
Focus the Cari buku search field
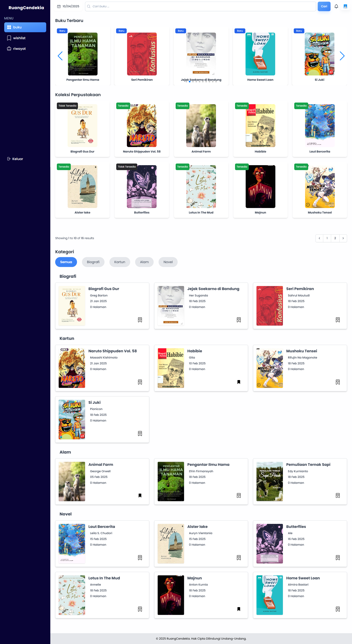pyautogui.click(x=200, y=6)
